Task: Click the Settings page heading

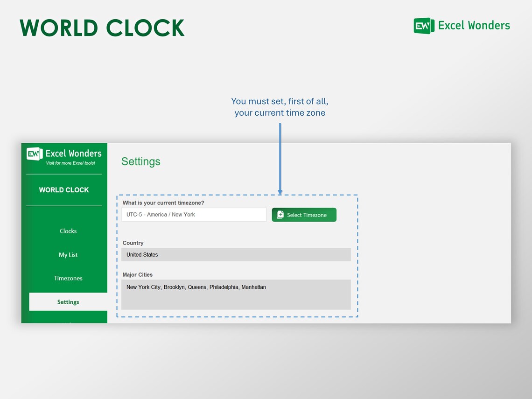Action: pyautogui.click(x=141, y=161)
